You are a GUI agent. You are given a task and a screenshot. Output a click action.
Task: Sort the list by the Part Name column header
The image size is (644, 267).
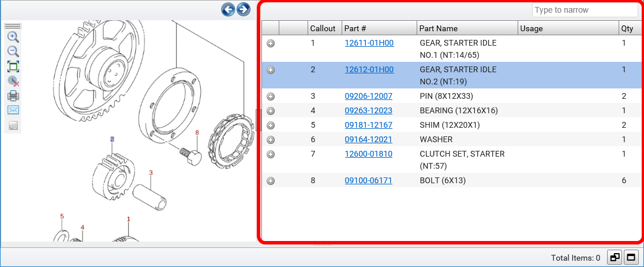[439, 28]
